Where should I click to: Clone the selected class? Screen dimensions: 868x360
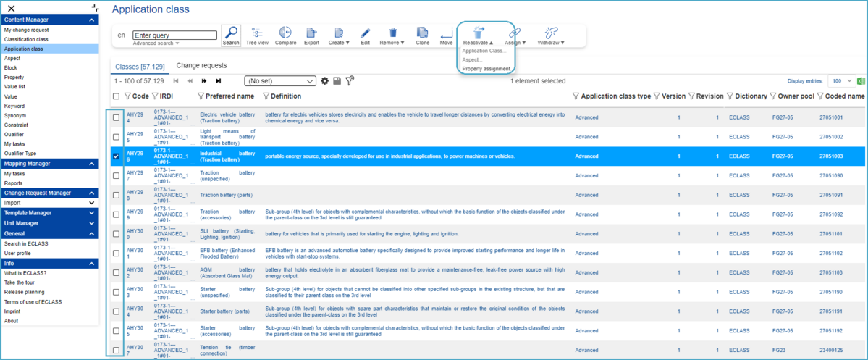(x=422, y=35)
